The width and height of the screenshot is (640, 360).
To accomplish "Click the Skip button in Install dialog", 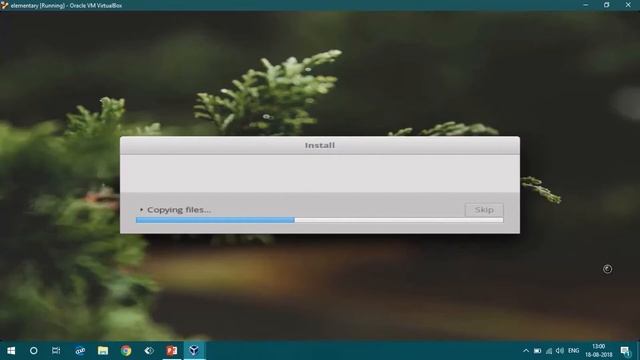I will [484, 210].
